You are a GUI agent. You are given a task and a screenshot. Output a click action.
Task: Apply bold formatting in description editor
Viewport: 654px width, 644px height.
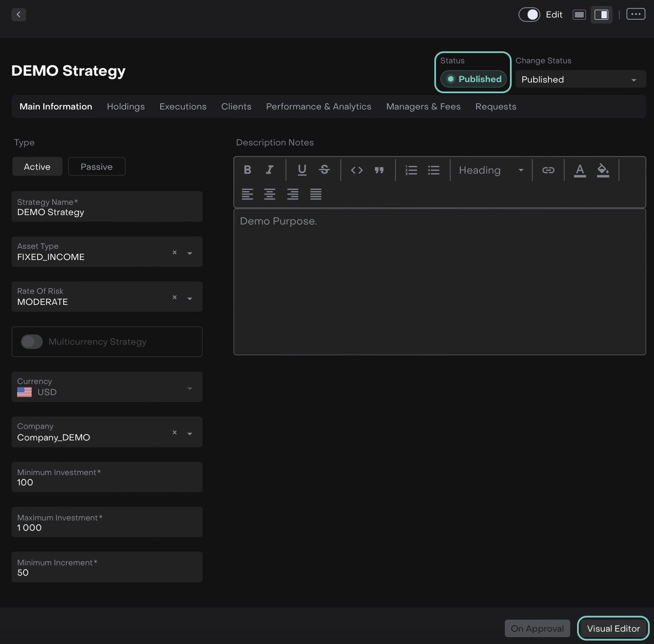pyautogui.click(x=247, y=170)
